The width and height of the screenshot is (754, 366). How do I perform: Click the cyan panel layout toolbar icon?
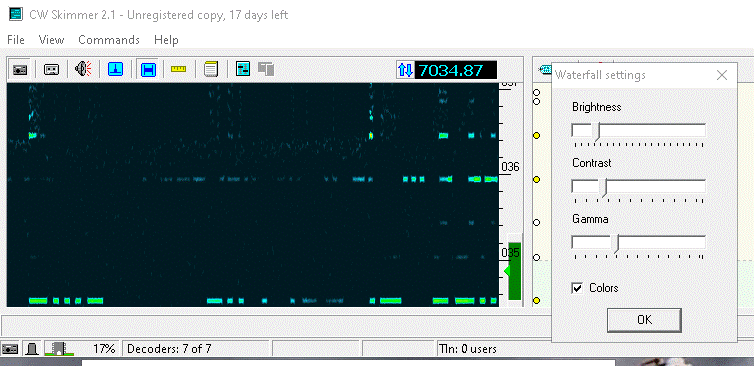(x=243, y=69)
